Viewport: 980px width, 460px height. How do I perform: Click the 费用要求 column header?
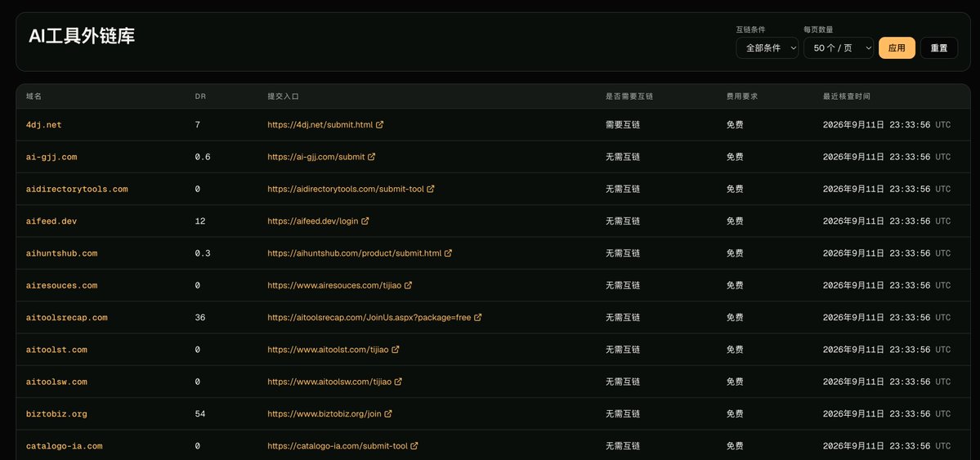[x=742, y=97]
